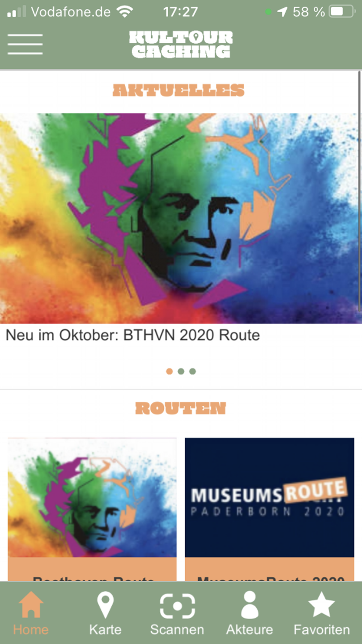Select the first carousel dot
The height and width of the screenshot is (644, 362).
169,371
